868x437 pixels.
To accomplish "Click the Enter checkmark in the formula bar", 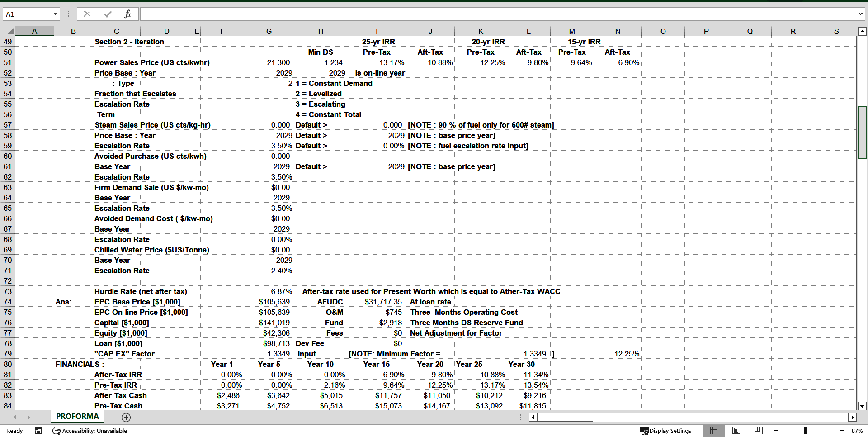I will [107, 14].
